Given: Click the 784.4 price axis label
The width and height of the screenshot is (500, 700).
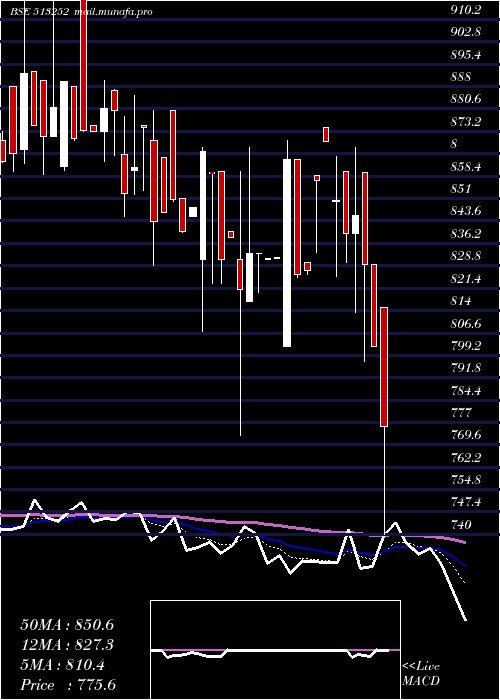Looking at the screenshot, I should [466, 391].
